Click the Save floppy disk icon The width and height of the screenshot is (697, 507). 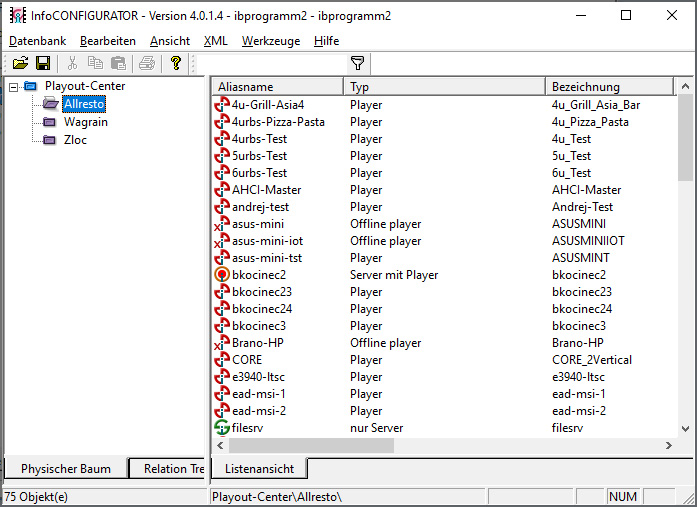[43, 63]
